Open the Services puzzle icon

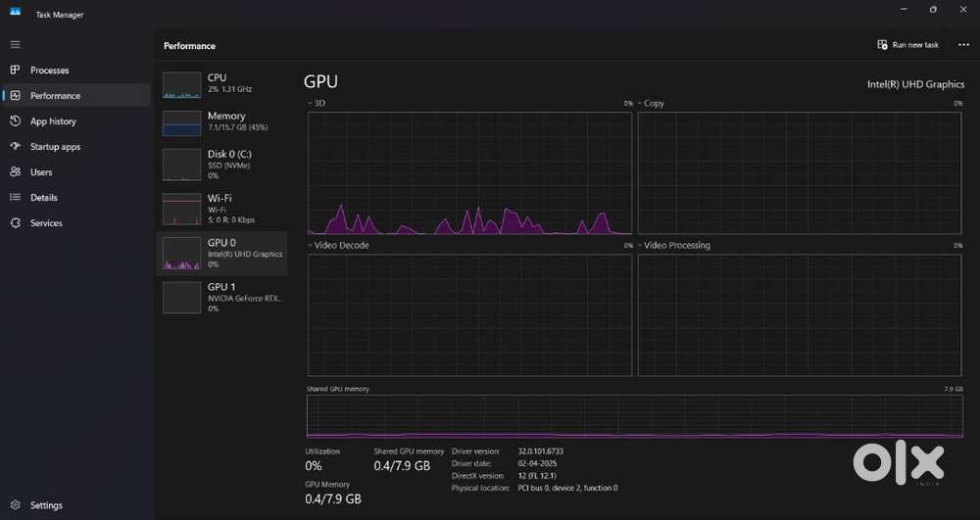tap(15, 223)
